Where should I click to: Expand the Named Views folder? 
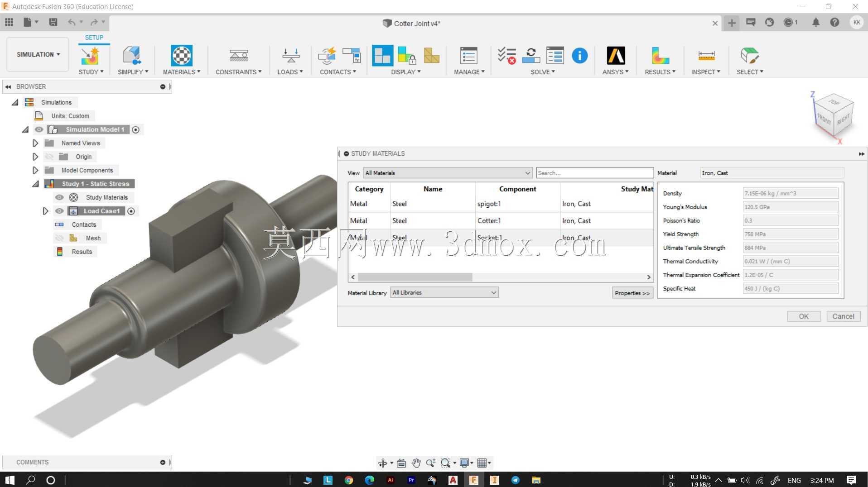click(x=35, y=143)
